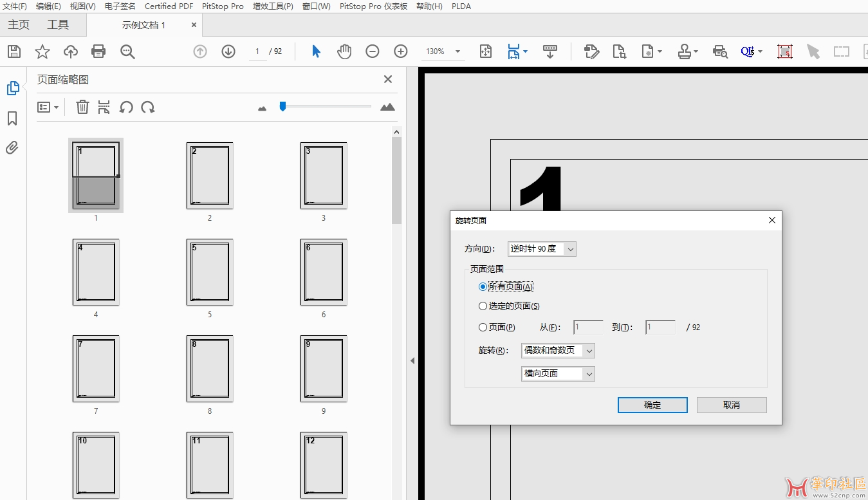Click the thumbnail size slider handle
Viewport: 868px width, 500px height.
coord(282,106)
